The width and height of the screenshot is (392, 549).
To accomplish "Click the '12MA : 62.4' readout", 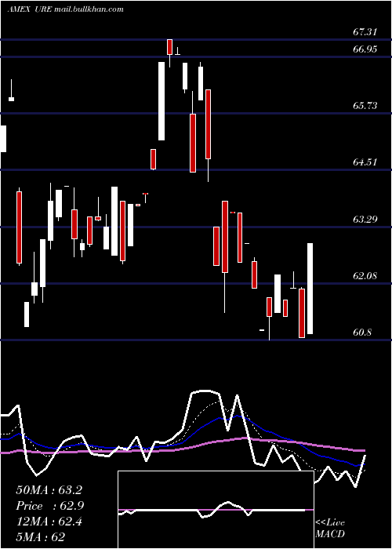I will click(x=49, y=522).
